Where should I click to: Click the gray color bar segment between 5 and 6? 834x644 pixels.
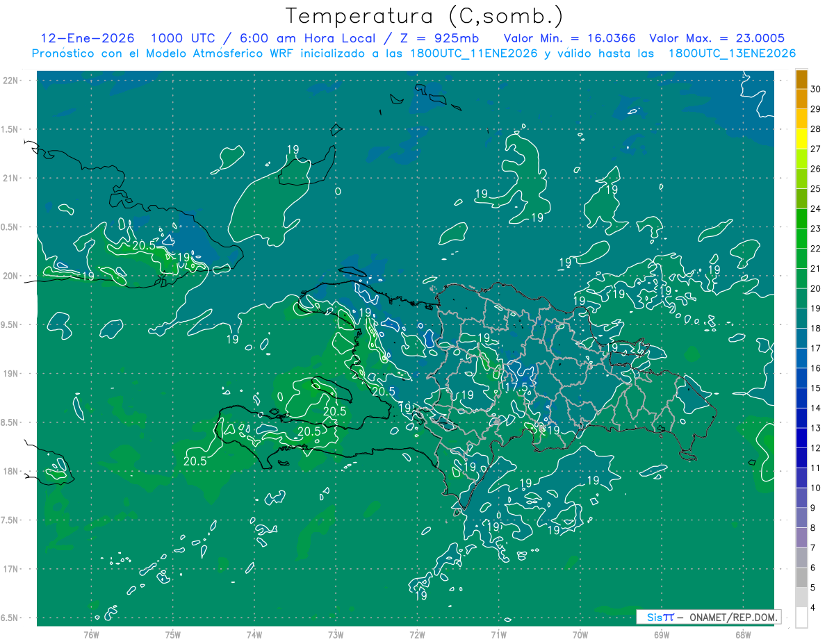point(801,578)
